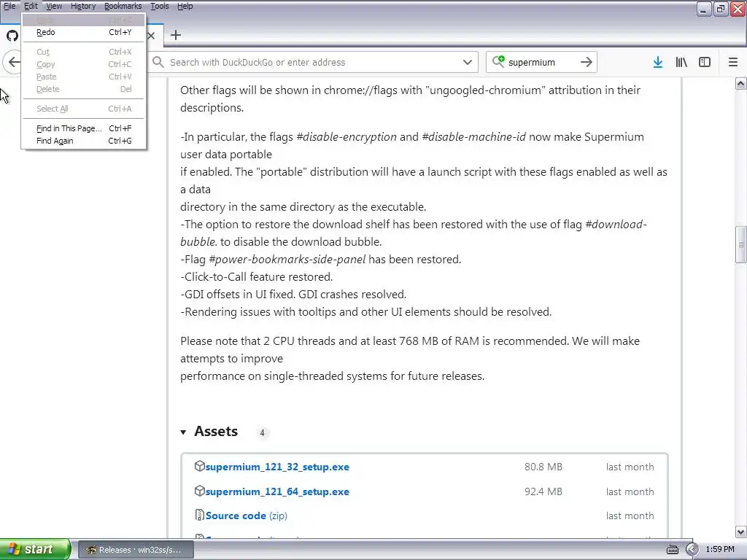Open the Tools menu
The image size is (747, 560).
pos(160,6)
